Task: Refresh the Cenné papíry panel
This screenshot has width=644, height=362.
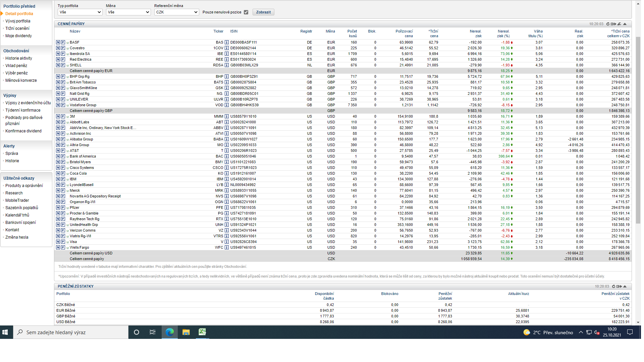Action: [608, 24]
